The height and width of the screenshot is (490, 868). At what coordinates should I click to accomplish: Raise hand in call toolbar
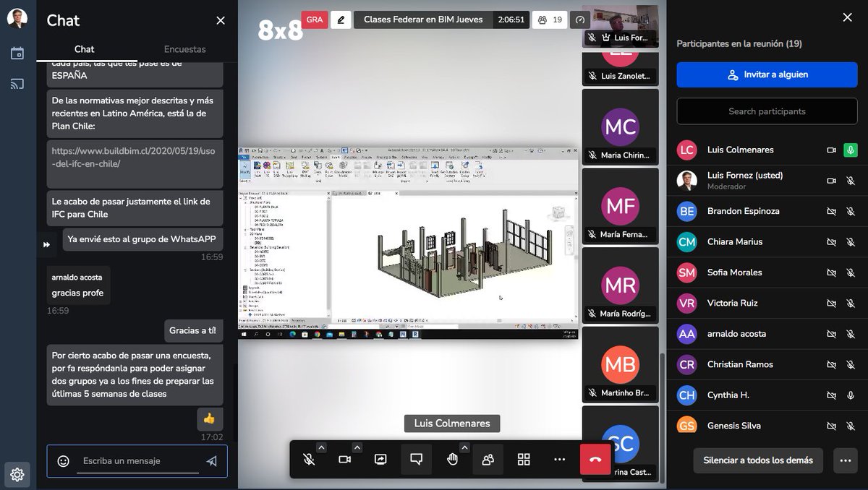[452, 460]
